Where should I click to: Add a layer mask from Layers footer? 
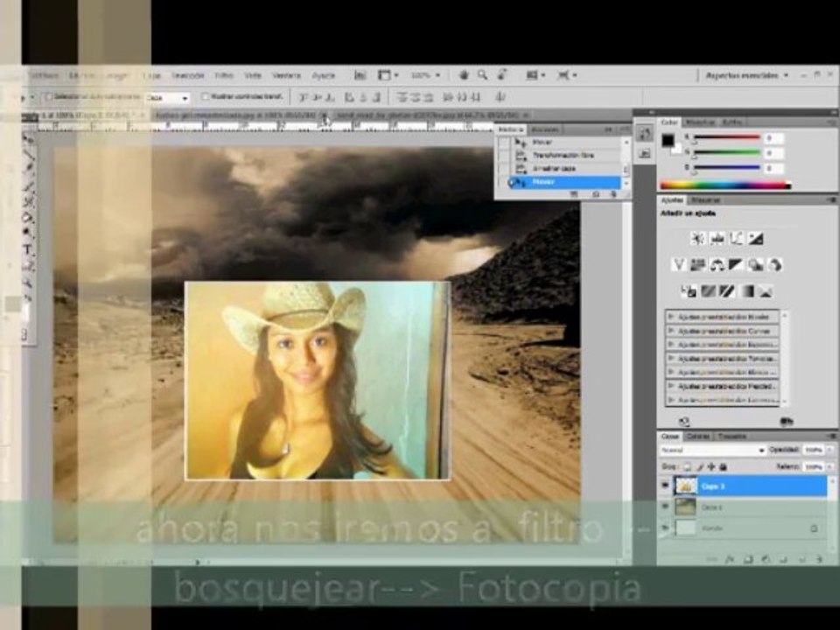[748, 559]
